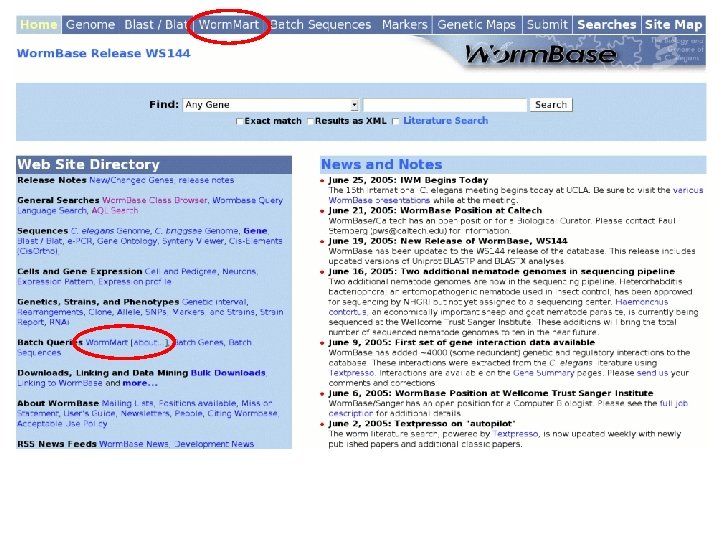Open the Synteny Viewer link
The height and width of the screenshot is (540, 720).
(x=193, y=241)
